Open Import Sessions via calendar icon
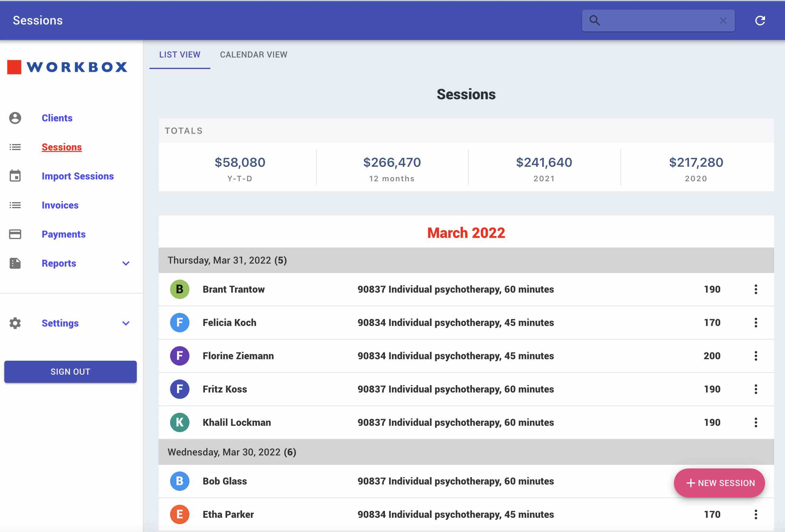Image resolution: width=785 pixels, height=532 pixels. [x=15, y=176]
